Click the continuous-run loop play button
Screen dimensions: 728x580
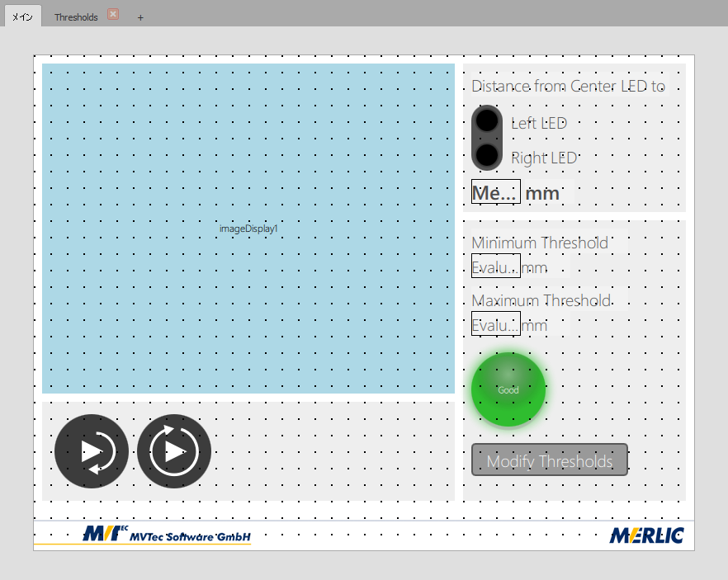(174, 451)
